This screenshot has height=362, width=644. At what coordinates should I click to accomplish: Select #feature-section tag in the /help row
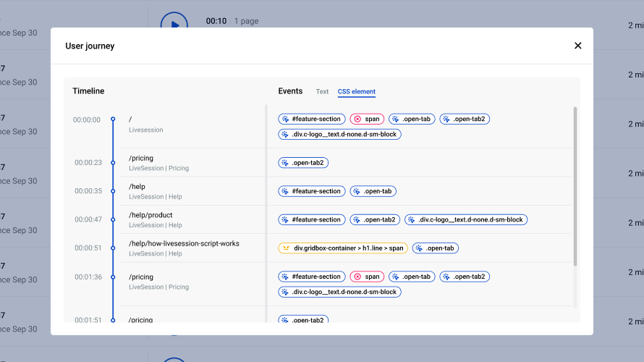(311, 191)
